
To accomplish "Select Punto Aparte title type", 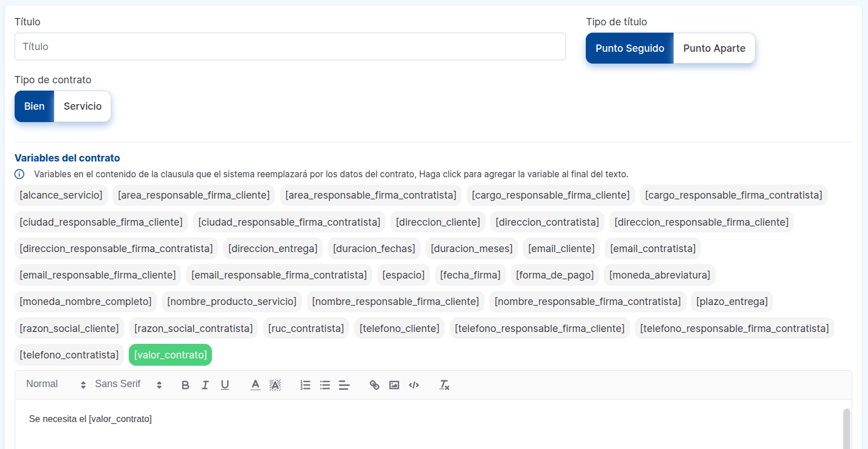I will pyautogui.click(x=714, y=48).
